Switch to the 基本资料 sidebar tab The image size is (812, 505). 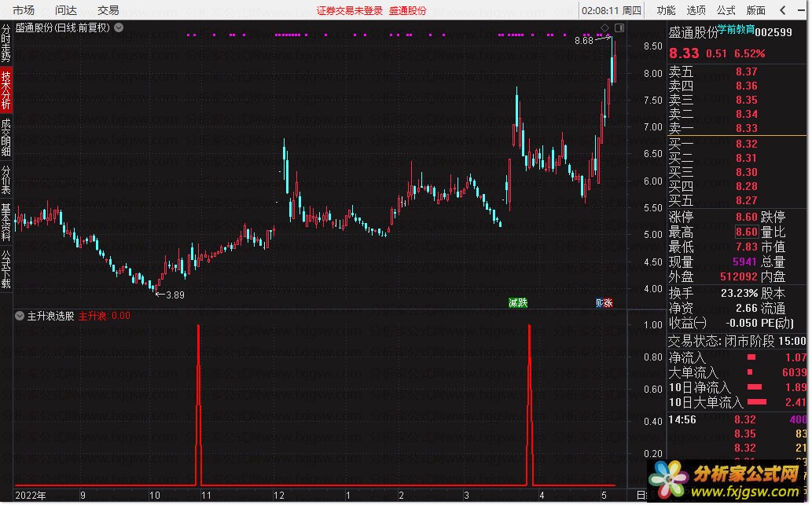point(6,222)
